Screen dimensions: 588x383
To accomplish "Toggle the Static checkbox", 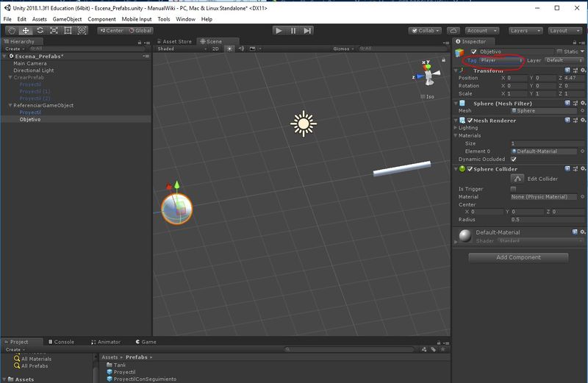I will 559,51.
